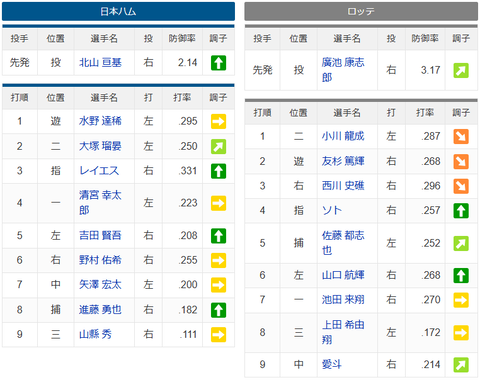Click batting average .111
The width and height of the screenshot is (480, 380).
pyautogui.click(x=189, y=334)
